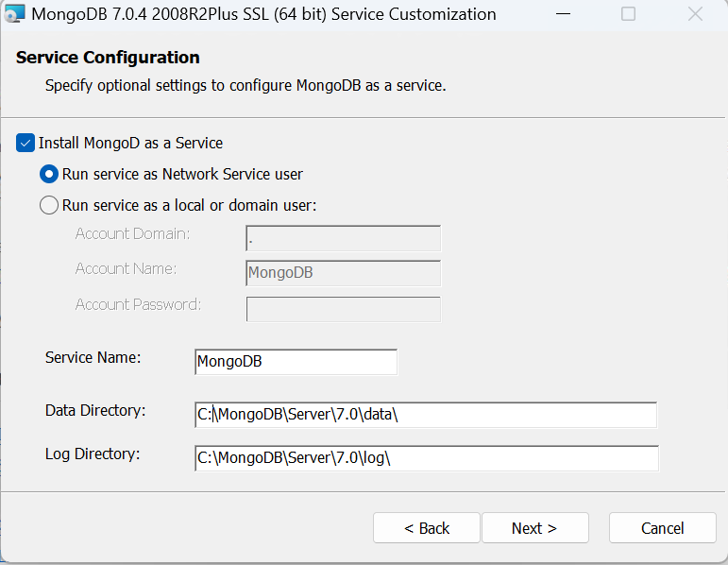
Task: Click the MongoDB installer icon in title bar
Action: (14, 14)
